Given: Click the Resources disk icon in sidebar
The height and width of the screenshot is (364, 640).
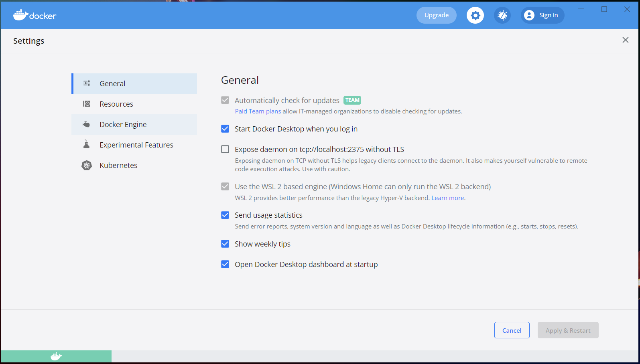Looking at the screenshot, I should [87, 104].
